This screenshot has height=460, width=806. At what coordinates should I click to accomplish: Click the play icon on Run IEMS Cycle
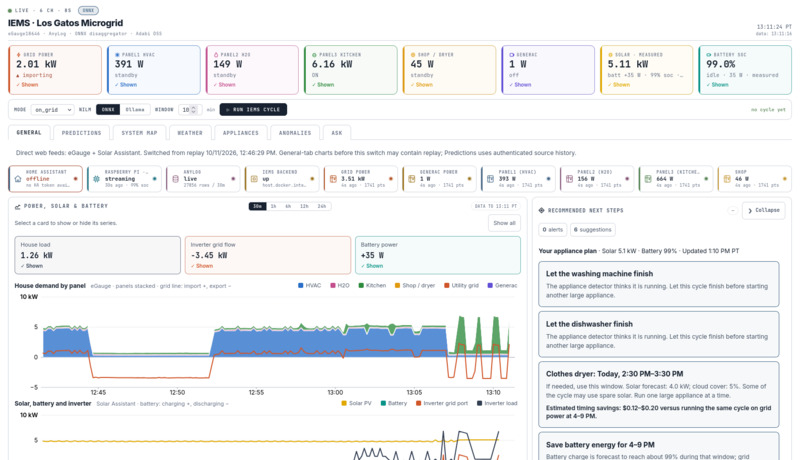click(228, 110)
